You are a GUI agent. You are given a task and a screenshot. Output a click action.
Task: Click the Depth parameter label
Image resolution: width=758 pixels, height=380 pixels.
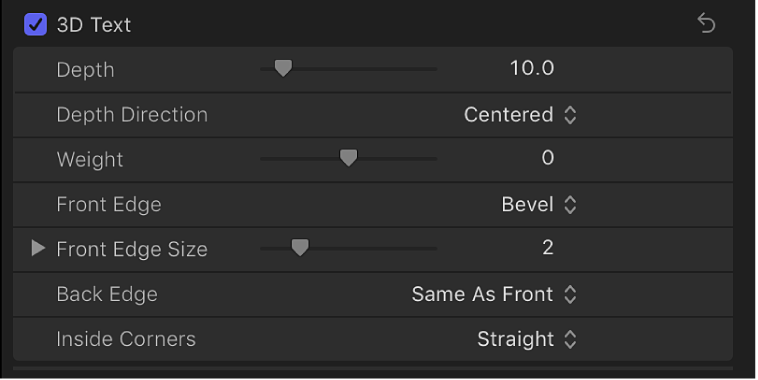point(86,70)
